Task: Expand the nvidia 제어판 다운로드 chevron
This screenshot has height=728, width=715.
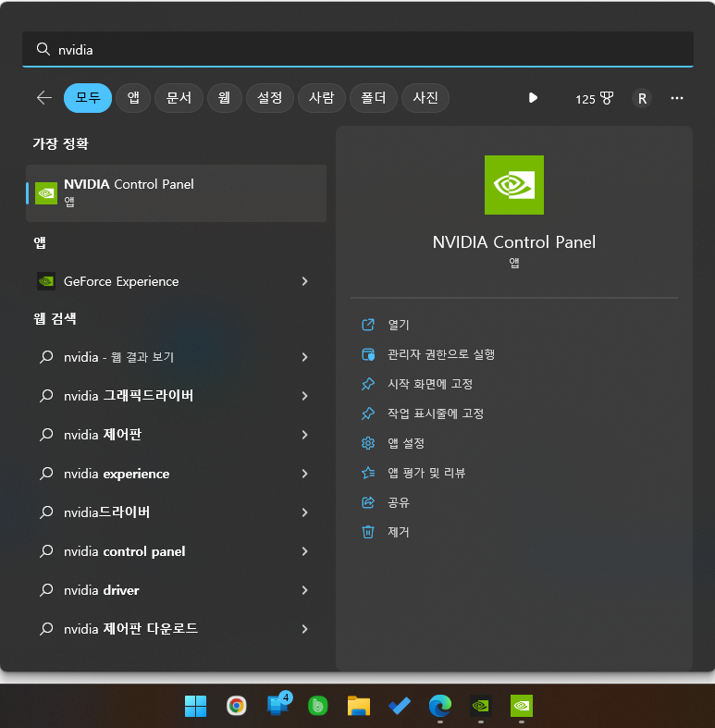Action: [x=304, y=629]
